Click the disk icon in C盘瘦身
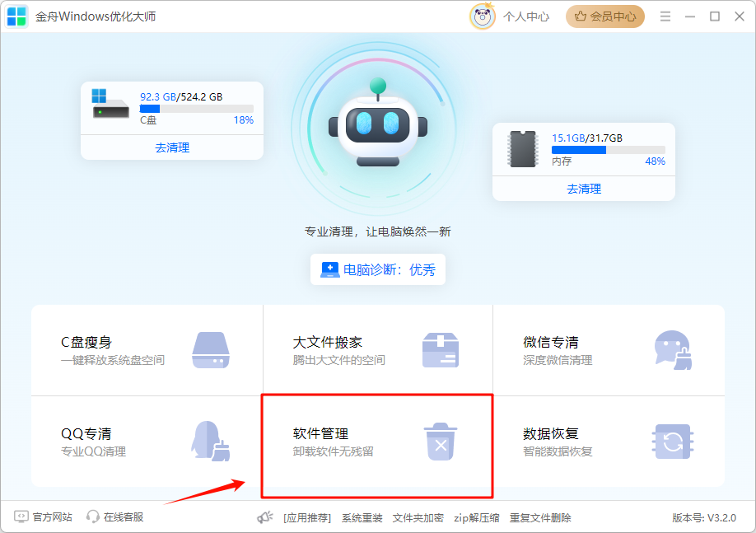756x533 pixels. pyautogui.click(x=211, y=350)
